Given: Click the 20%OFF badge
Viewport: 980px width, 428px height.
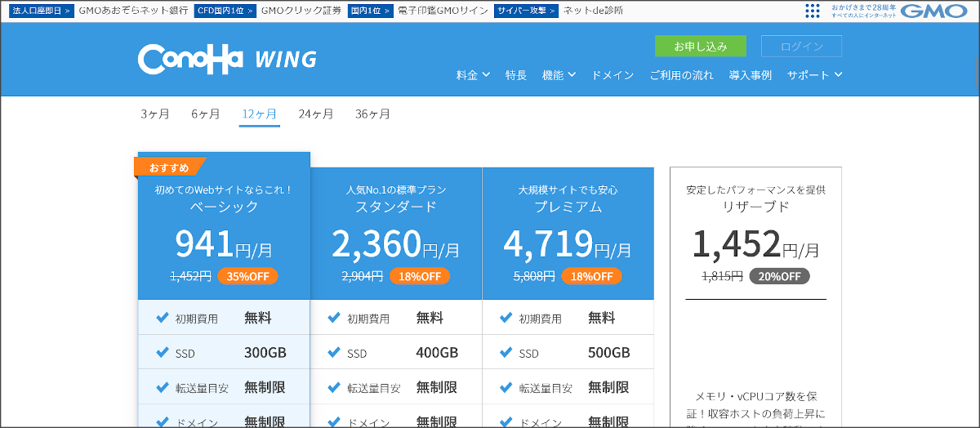Looking at the screenshot, I should [x=779, y=276].
